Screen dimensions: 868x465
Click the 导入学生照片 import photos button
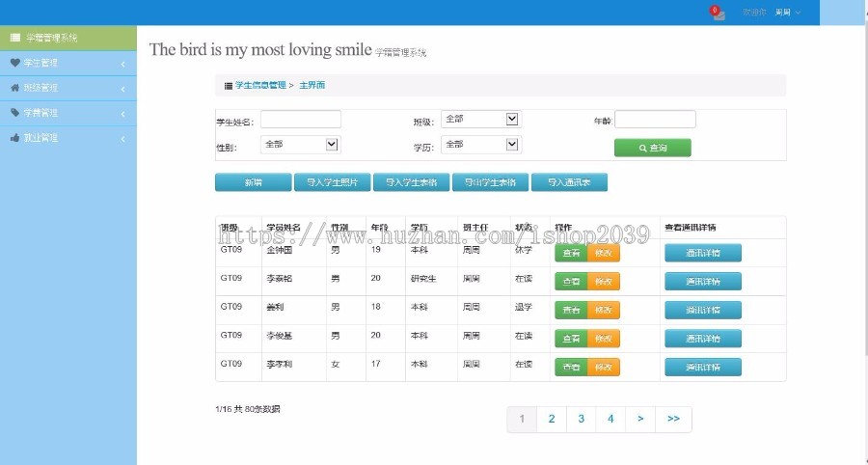pos(332,182)
